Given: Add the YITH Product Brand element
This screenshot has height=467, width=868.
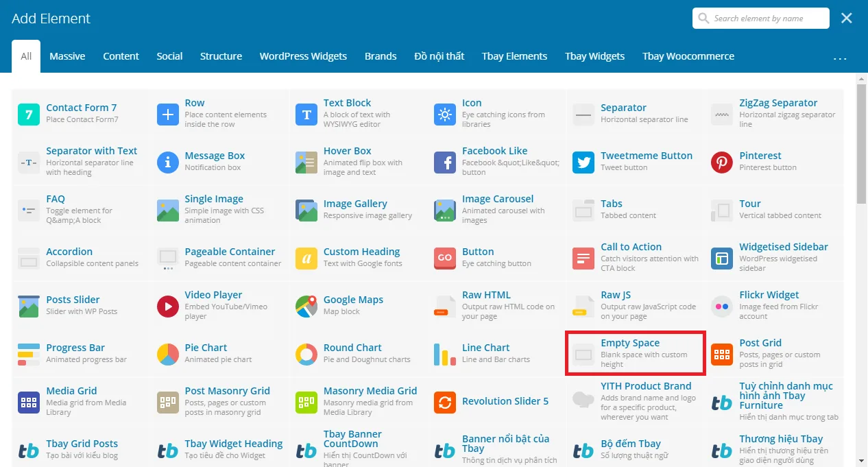Looking at the screenshot, I should [636, 402].
